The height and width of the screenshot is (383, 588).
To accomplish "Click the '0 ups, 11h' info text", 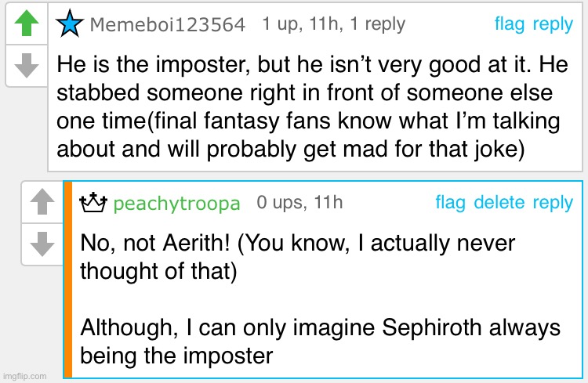I will [x=299, y=203].
